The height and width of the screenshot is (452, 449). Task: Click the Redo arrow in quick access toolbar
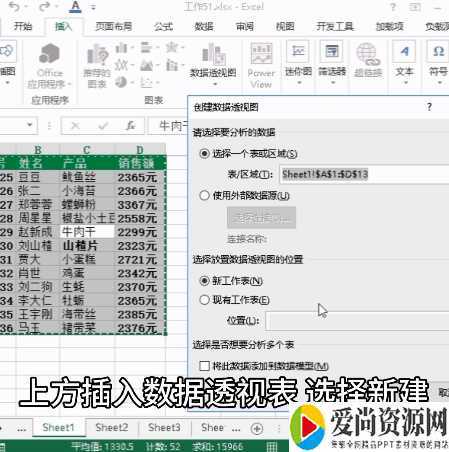click(x=44, y=7)
